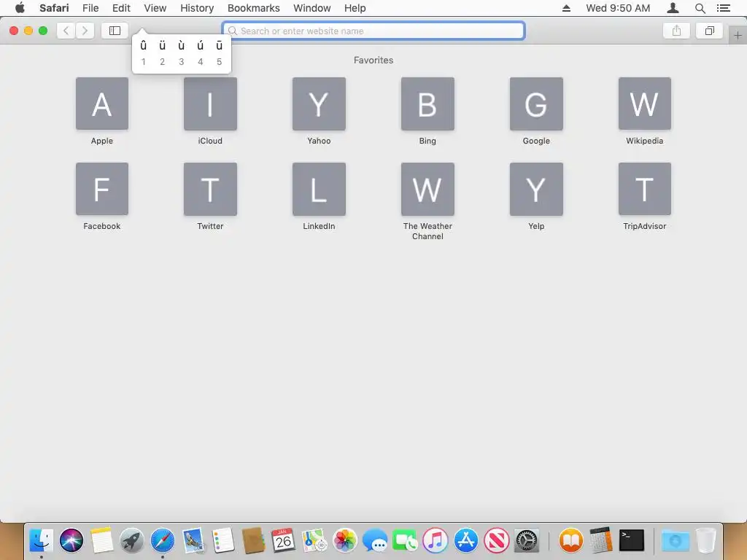Add a new tab with the plus button
Screen dimensions: 747x560
(x=738, y=36)
